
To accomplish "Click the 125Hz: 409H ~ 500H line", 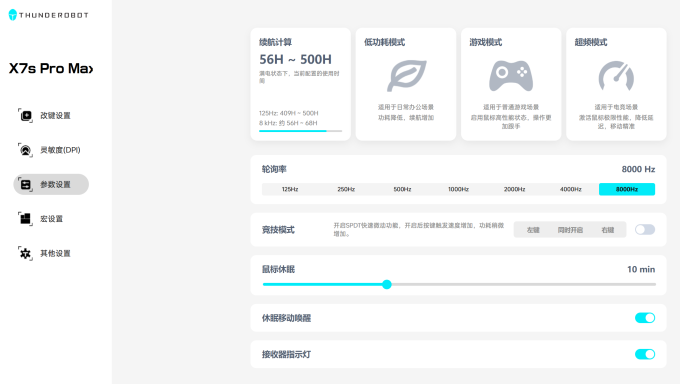I will click(288, 113).
